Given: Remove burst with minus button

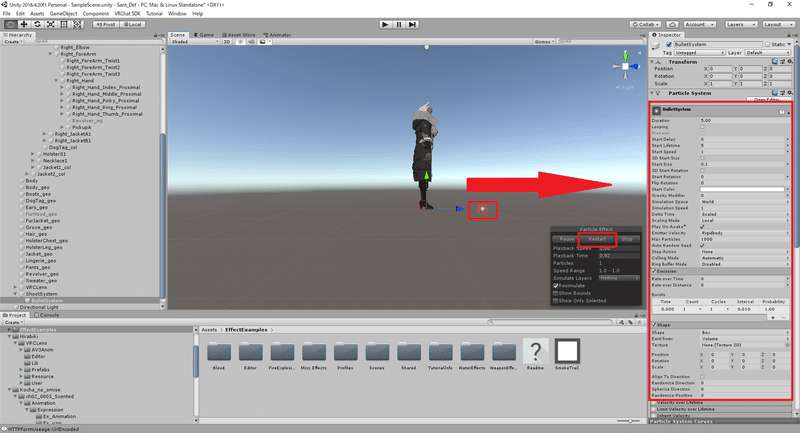Looking at the screenshot, I should [x=784, y=317].
